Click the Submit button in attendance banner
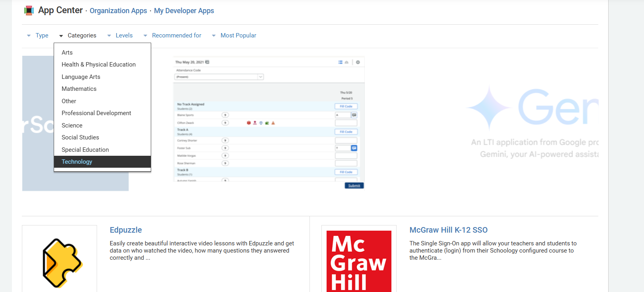The width and height of the screenshot is (644, 292). [354, 186]
